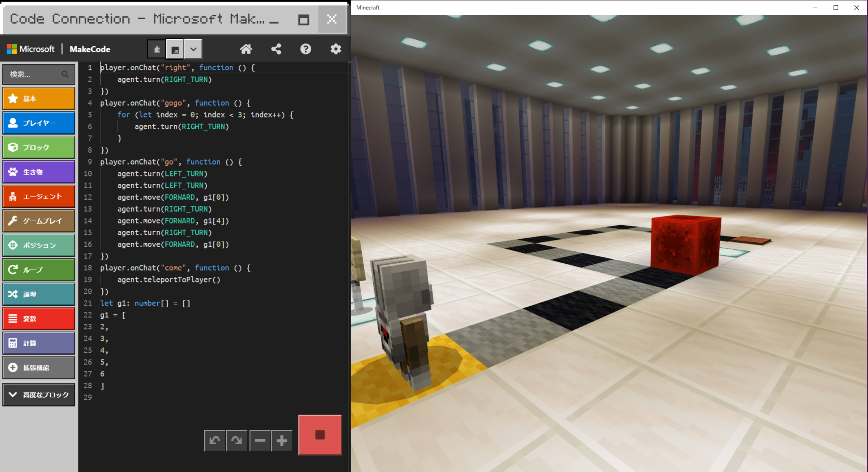
Task: Zoom out the code editor
Action: tap(260, 440)
